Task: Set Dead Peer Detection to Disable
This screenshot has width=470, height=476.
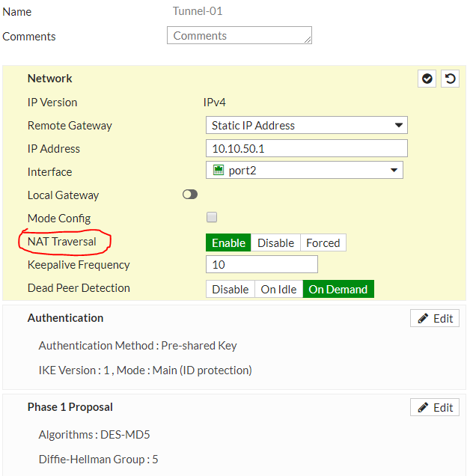Action: click(x=231, y=290)
